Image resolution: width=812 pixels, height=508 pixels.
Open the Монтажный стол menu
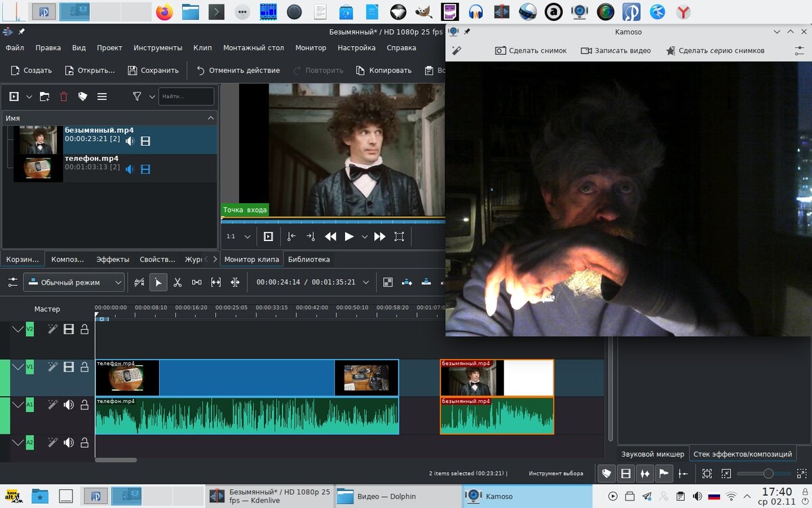coord(254,48)
